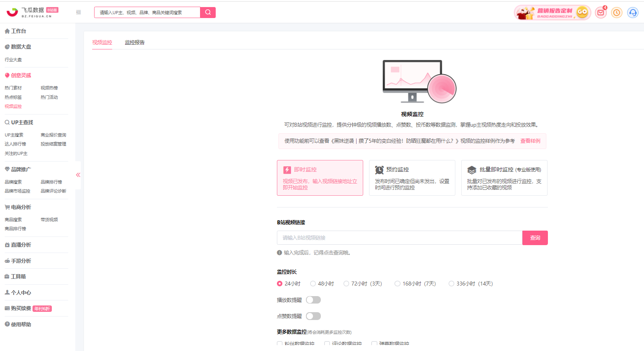
Task: Open 工具箱 section
Action: (15, 276)
